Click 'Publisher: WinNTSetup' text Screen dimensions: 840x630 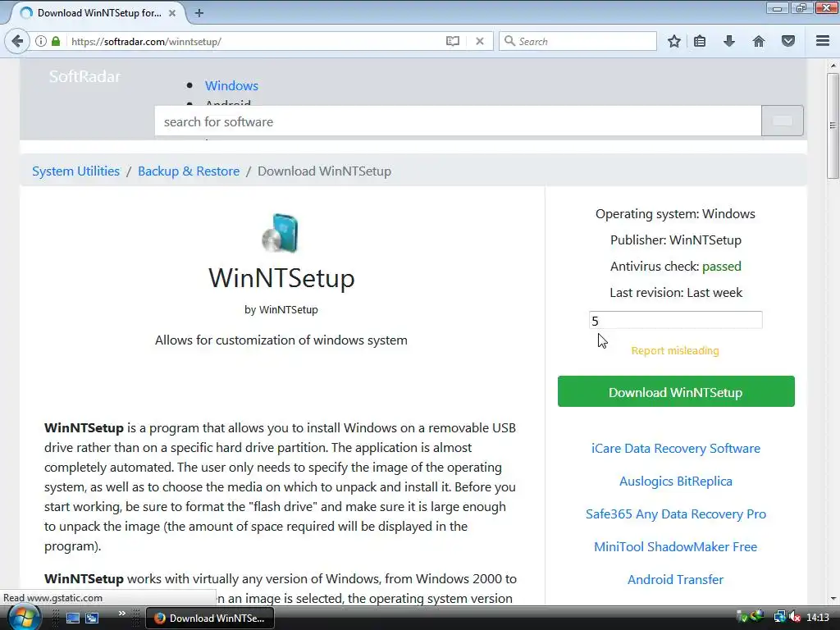pyautogui.click(x=676, y=240)
